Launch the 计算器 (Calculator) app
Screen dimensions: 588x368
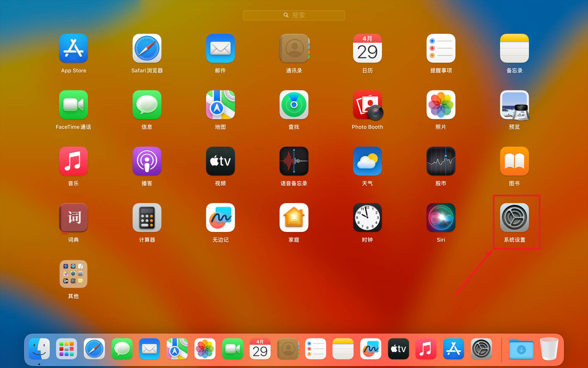click(x=147, y=218)
